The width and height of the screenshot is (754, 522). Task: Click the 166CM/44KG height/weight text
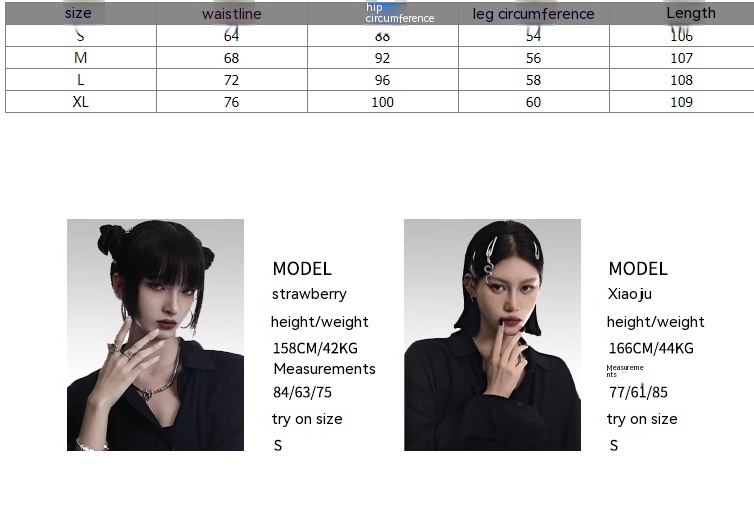(651, 348)
